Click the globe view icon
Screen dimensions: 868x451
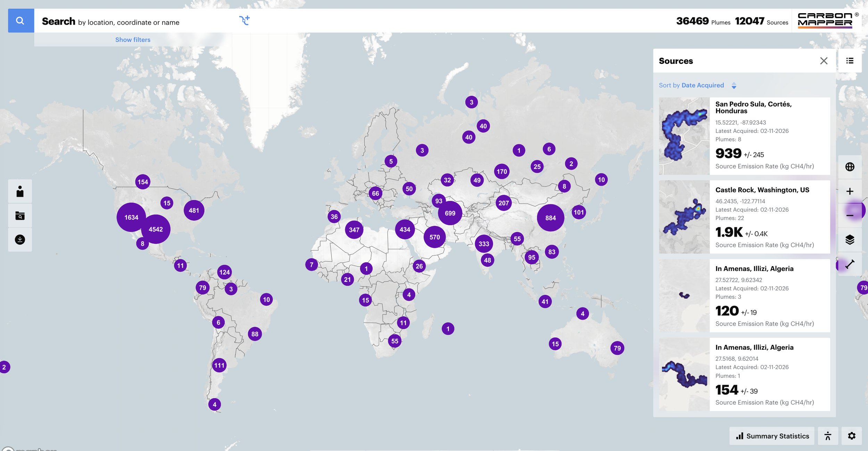[x=850, y=167]
